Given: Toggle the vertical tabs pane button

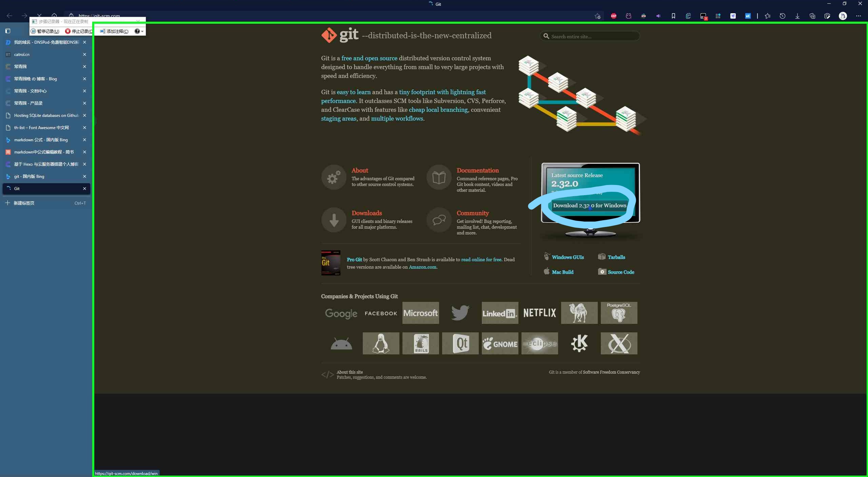Looking at the screenshot, I should point(8,31).
